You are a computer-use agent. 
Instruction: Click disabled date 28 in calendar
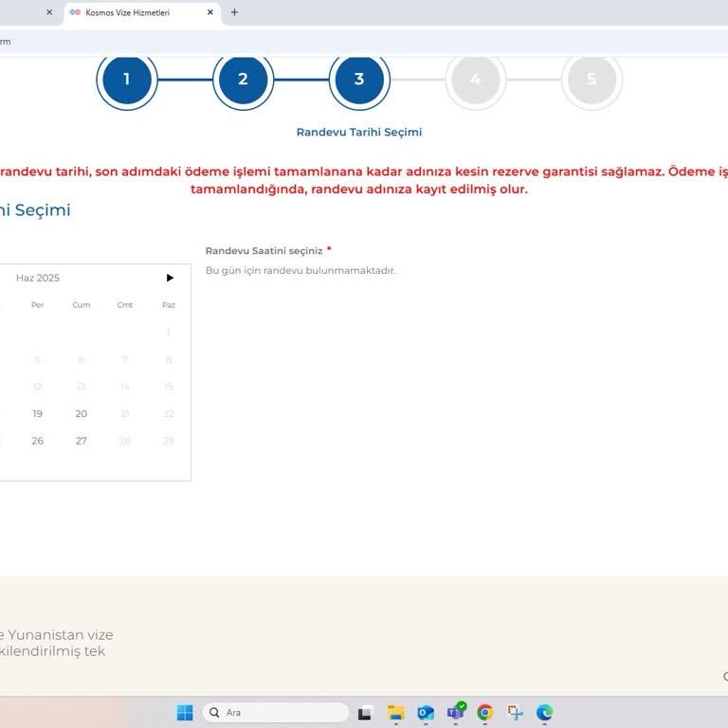click(125, 441)
